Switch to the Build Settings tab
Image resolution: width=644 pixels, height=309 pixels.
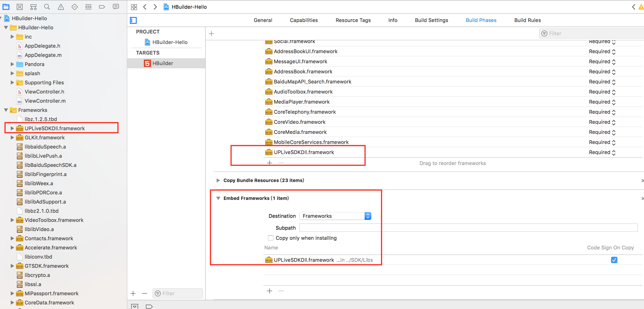tap(431, 20)
